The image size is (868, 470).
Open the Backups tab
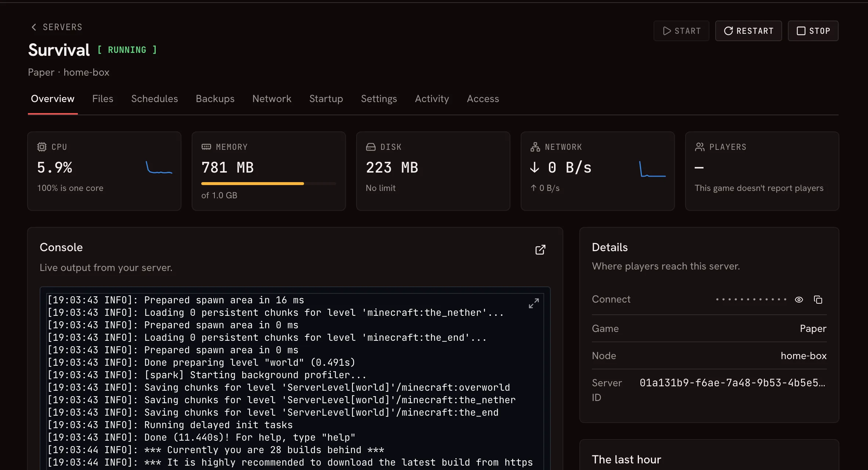[x=215, y=99]
